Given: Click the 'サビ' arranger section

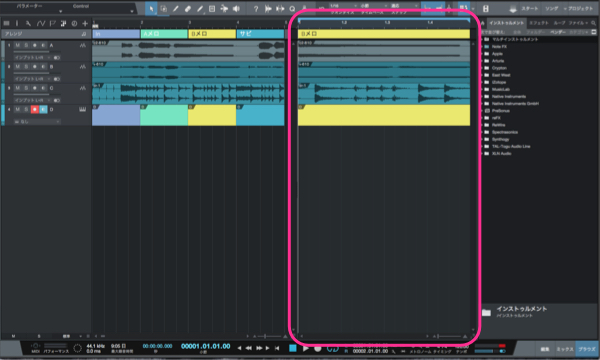Looking at the screenshot, I should tap(260, 34).
